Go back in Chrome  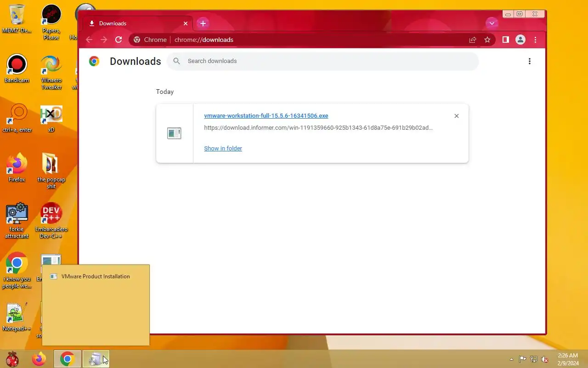click(x=89, y=40)
